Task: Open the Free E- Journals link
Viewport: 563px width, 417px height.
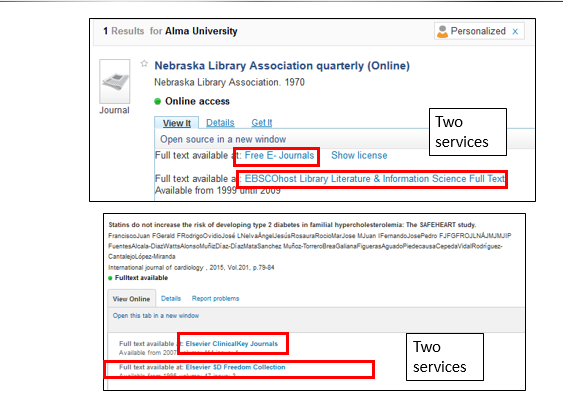Action: (279, 156)
